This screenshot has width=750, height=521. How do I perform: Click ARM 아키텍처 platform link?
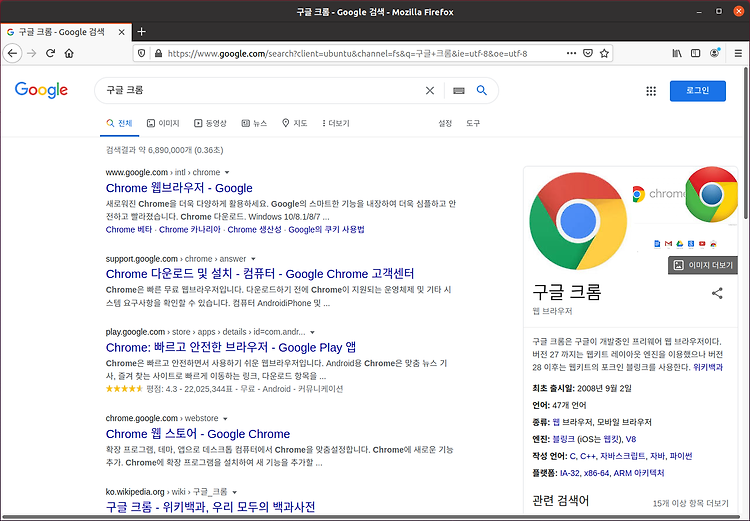coord(639,473)
